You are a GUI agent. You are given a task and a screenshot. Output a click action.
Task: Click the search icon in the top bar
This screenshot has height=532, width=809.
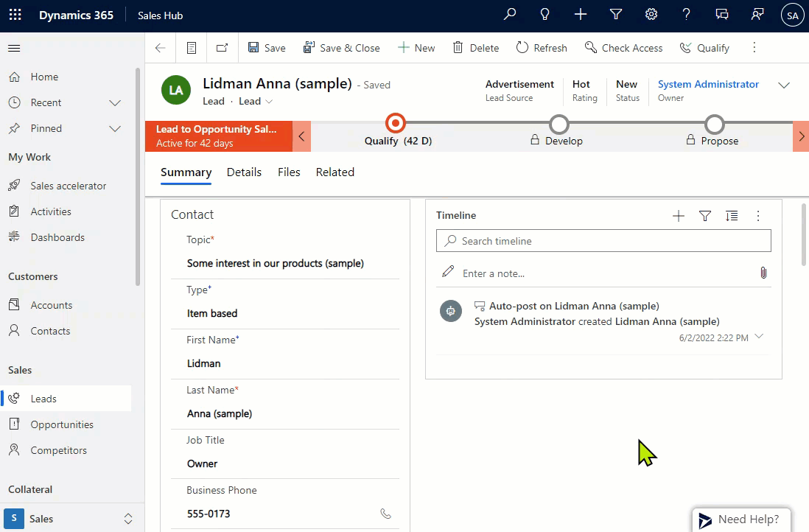tap(509, 14)
